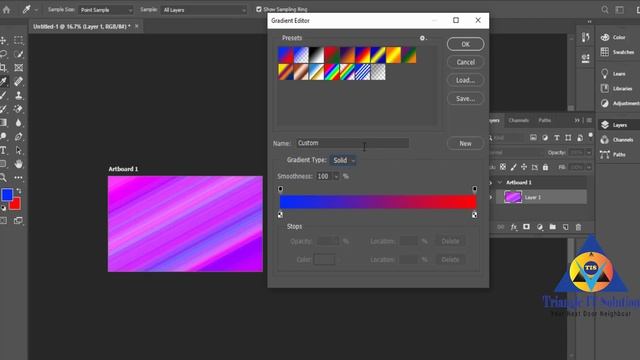This screenshot has width=640, height=360.
Task: Open the Swatches panel
Action: coord(617,52)
